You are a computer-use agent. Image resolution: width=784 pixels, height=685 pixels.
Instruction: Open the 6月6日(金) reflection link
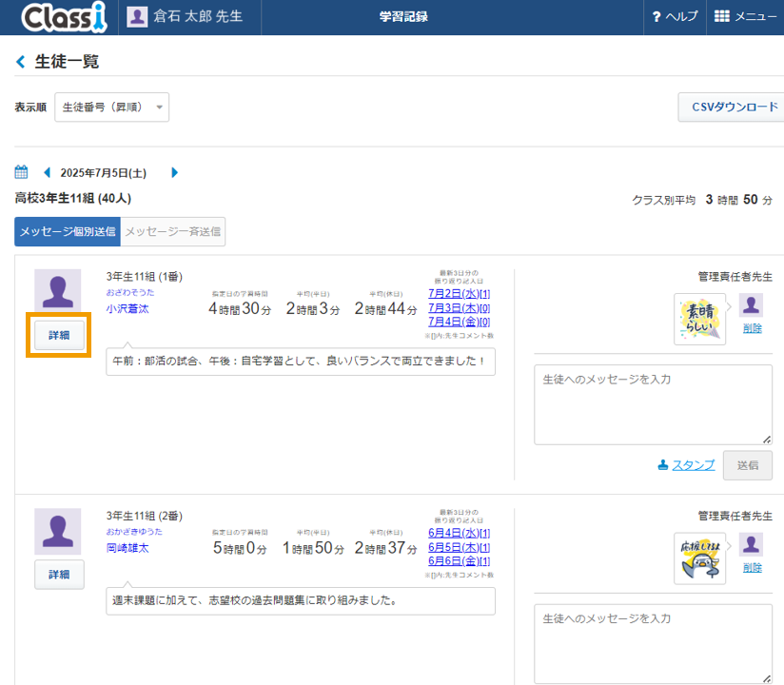pos(459,561)
